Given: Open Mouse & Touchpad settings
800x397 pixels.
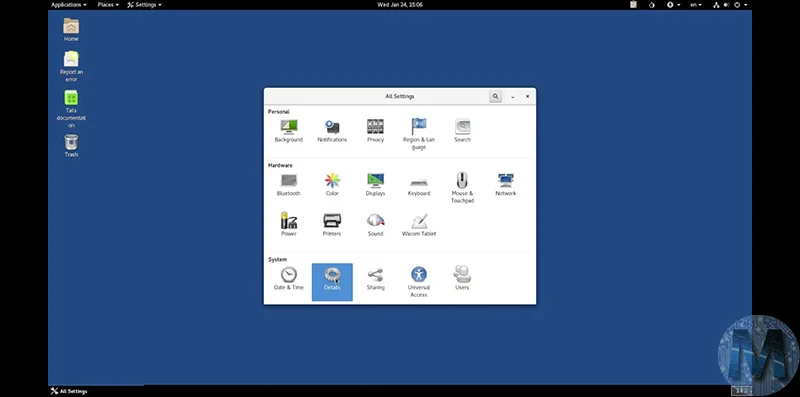Looking at the screenshot, I should [x=462, y=188].
